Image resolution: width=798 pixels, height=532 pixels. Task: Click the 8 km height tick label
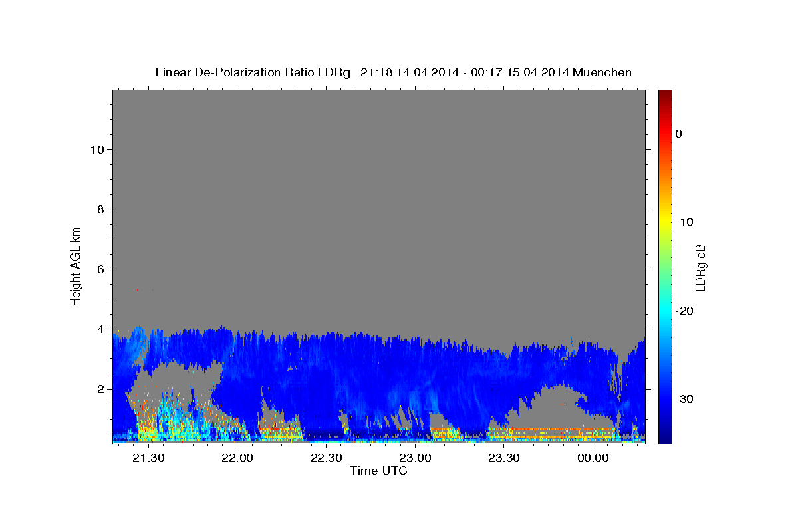99,209
